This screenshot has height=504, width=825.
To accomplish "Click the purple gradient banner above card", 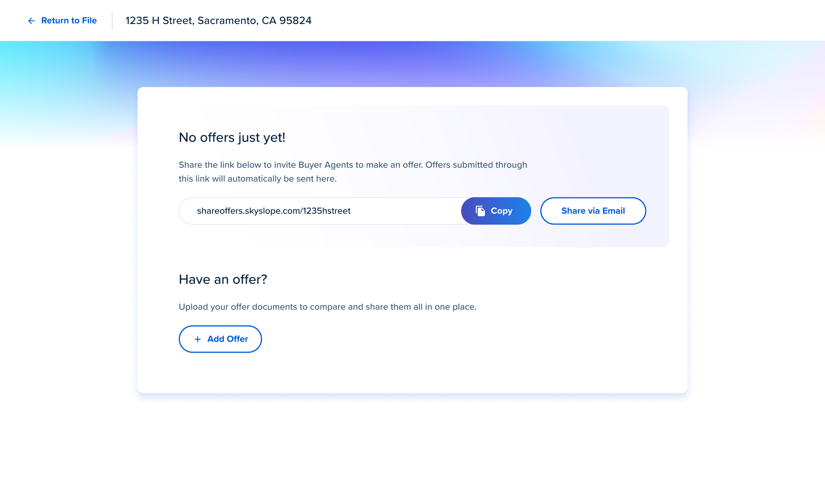I will (412, 63).
